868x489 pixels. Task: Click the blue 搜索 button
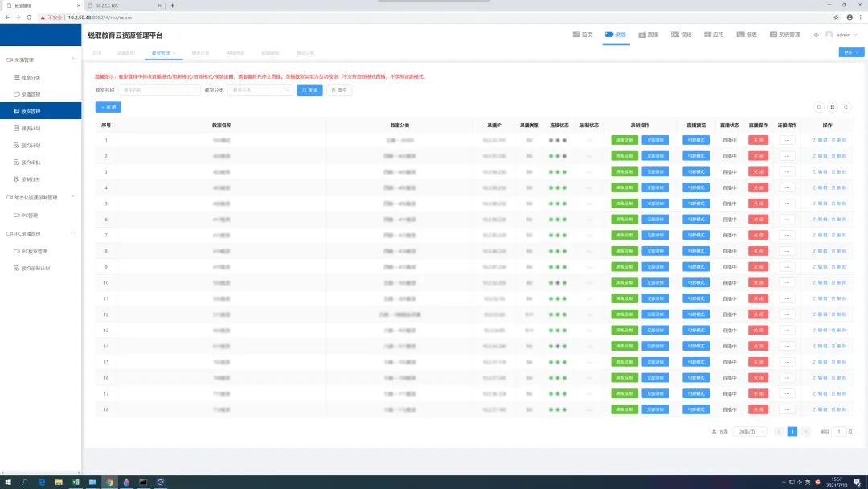click(x=309, y=91)
